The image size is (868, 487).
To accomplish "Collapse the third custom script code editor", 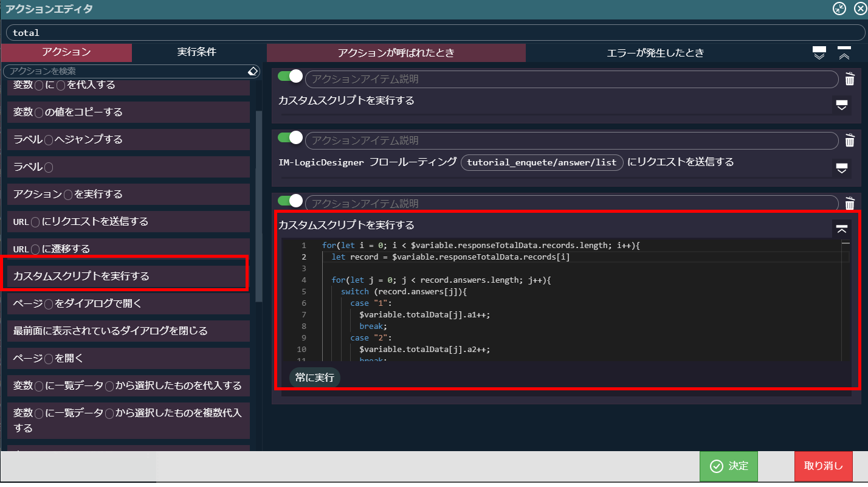I will point(842,229).
